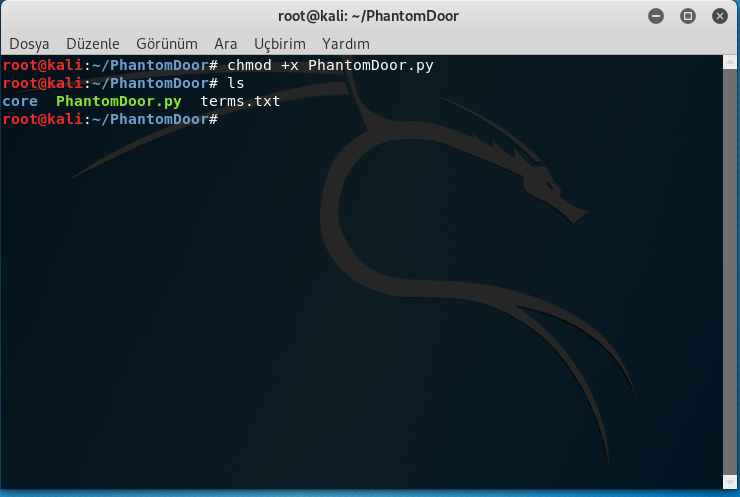Click the 'chmod +x PhantomDoor.py' command text
Viewport: 740px width, 497px height.
[x=330, y=65]
